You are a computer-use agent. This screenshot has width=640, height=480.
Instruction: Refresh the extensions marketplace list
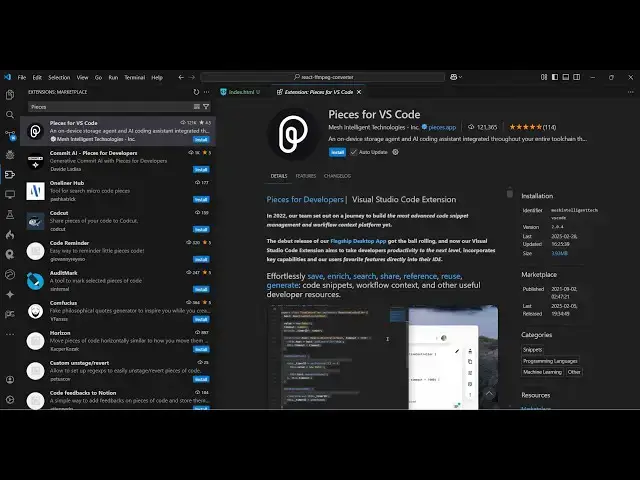point(196,92)
